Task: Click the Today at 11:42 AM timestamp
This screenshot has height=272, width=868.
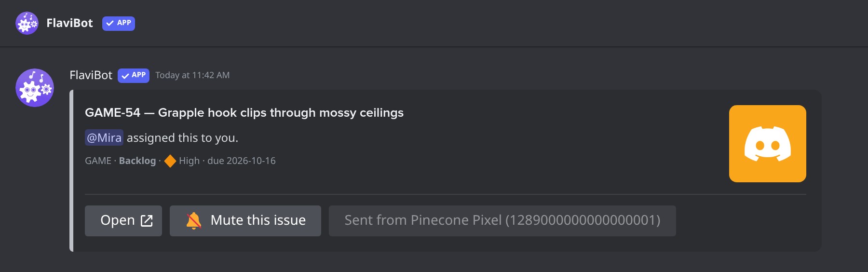Action: coord(192,75)
